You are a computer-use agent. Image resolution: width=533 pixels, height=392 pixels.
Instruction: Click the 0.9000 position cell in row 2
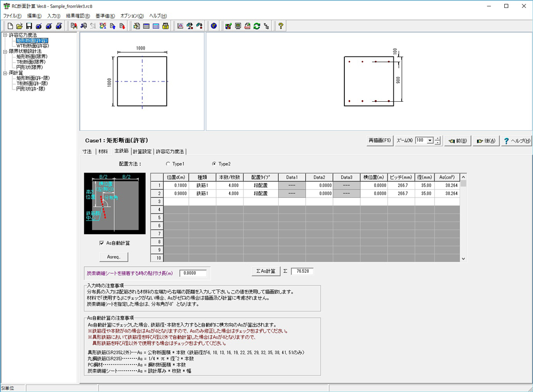pyautogui.click(x=176, y=193)
